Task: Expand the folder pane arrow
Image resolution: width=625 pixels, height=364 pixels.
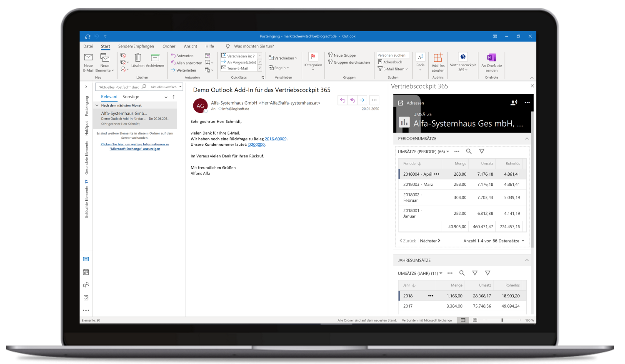Action: click(86, 87)
